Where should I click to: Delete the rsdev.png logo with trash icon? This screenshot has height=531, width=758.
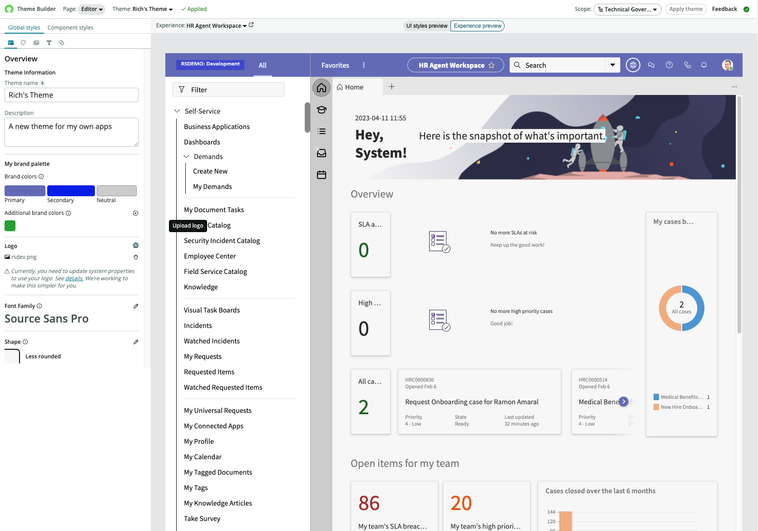[x=135, y=257]
